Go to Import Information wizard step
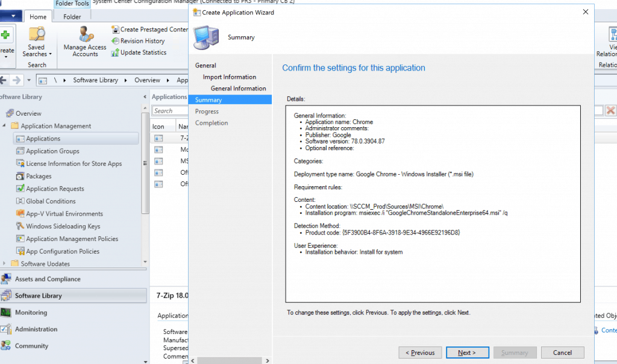Image resolution: width=617 pixels, height=364 pixels. (x=230, y=77)
